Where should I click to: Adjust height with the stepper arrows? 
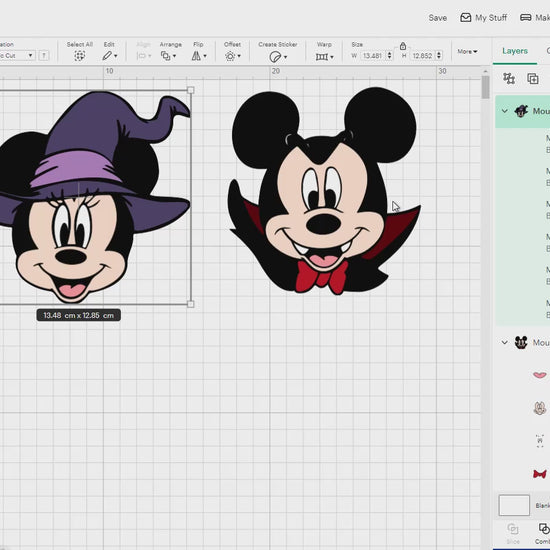(439, 55)
